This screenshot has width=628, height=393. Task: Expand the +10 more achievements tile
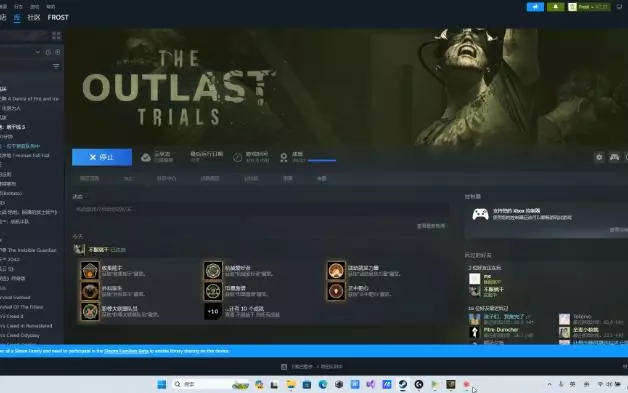[x=213, y=311]
